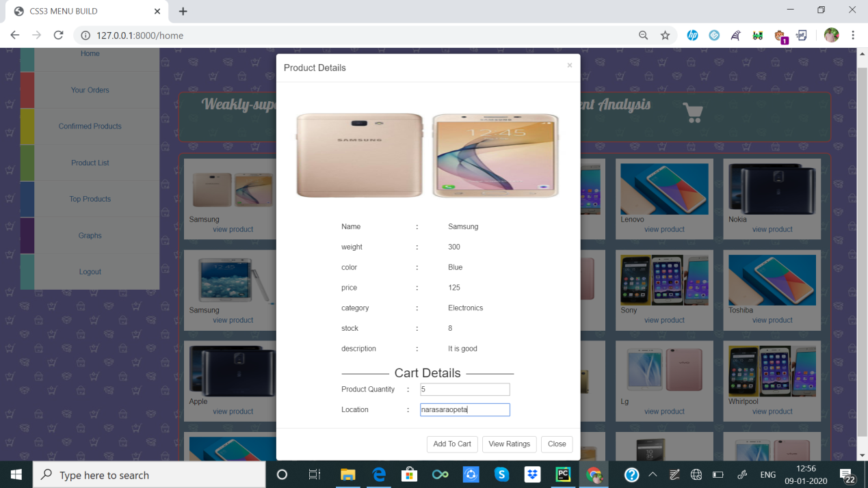Click the browser forward arrow
Screen dimensions: 868x488
[x=37, y=35]
